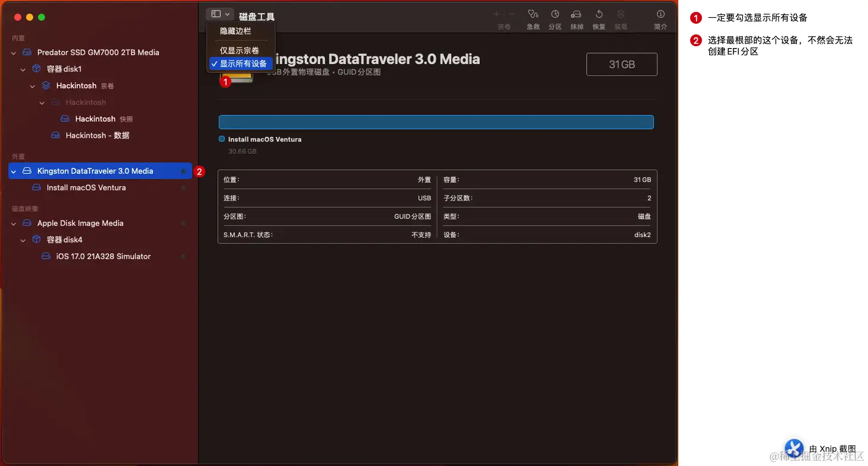
Task: Click the 类型 value 磁盘
Action: (x=644, y=216)
